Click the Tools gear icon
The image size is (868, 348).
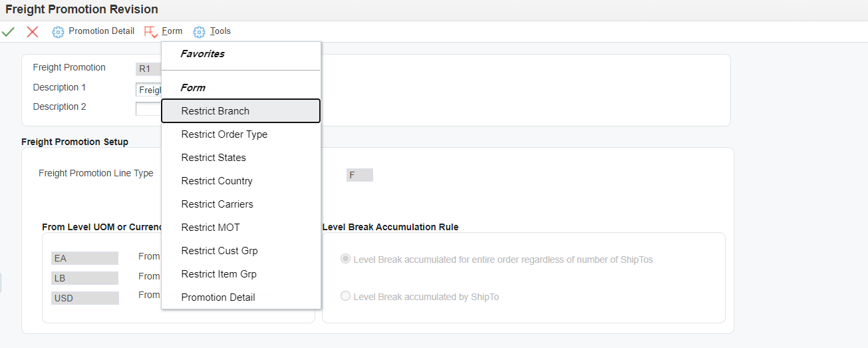pos(200,31)
